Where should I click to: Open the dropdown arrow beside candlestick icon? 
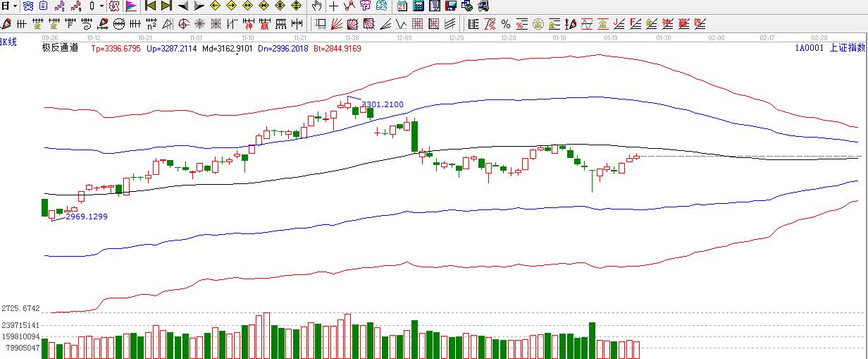click(101, 6)
